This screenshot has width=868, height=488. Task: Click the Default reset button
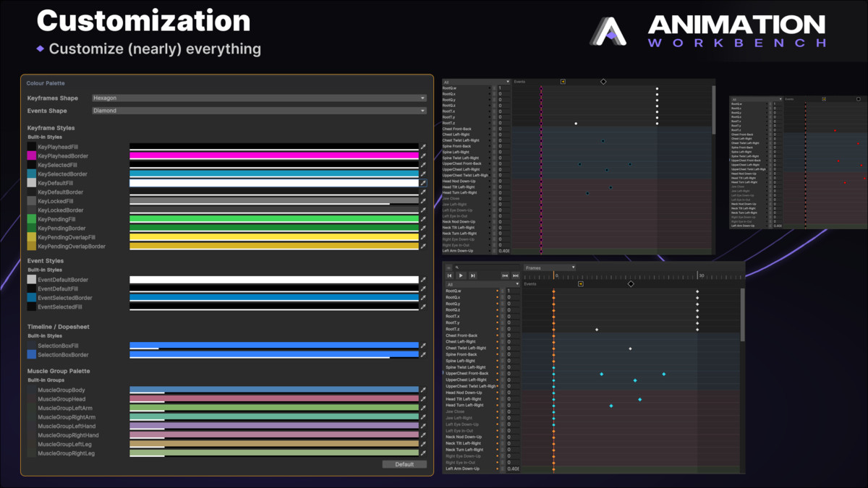[404, 464]
